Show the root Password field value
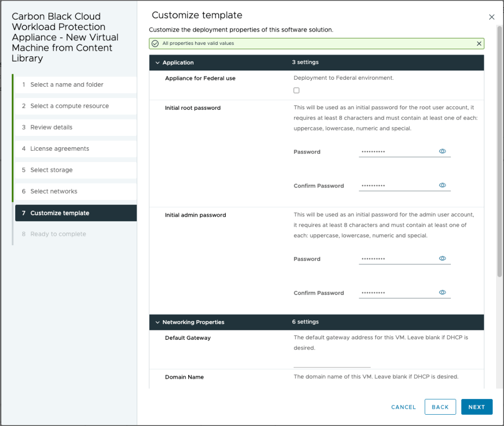The height and width of the screenshot is (426, 504). 442,151
